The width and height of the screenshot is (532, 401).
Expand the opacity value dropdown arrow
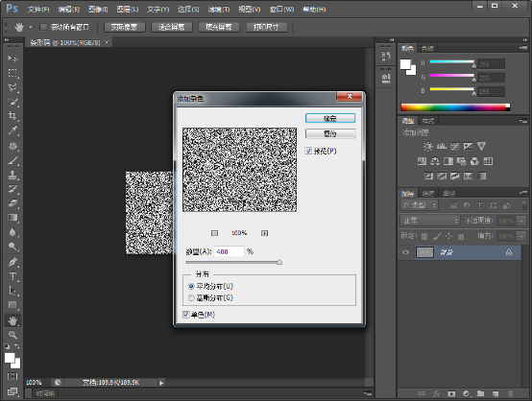pos(521,221)
